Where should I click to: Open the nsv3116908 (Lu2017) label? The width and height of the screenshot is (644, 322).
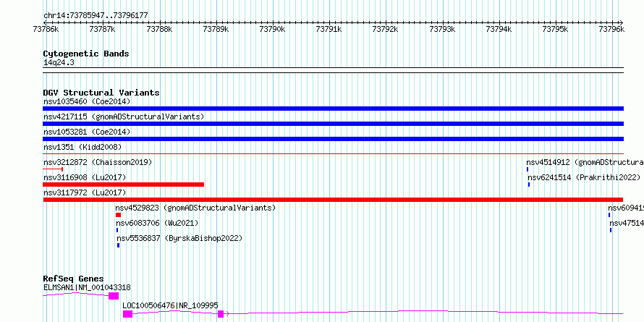click(x=85, y=177)
